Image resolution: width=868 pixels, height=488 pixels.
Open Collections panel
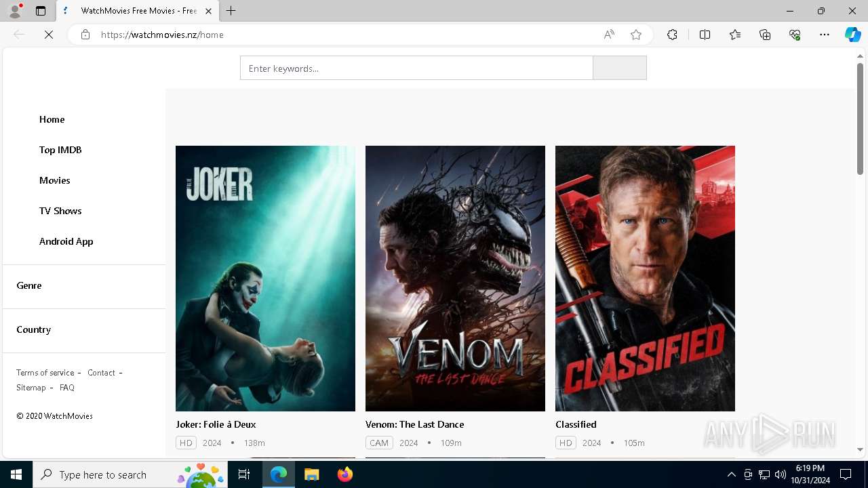tap(765, 35)
